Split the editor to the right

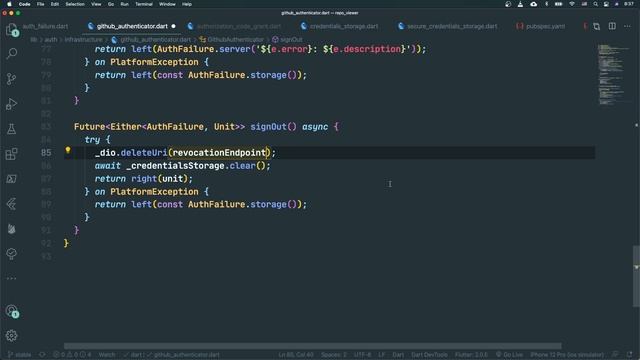612,26
